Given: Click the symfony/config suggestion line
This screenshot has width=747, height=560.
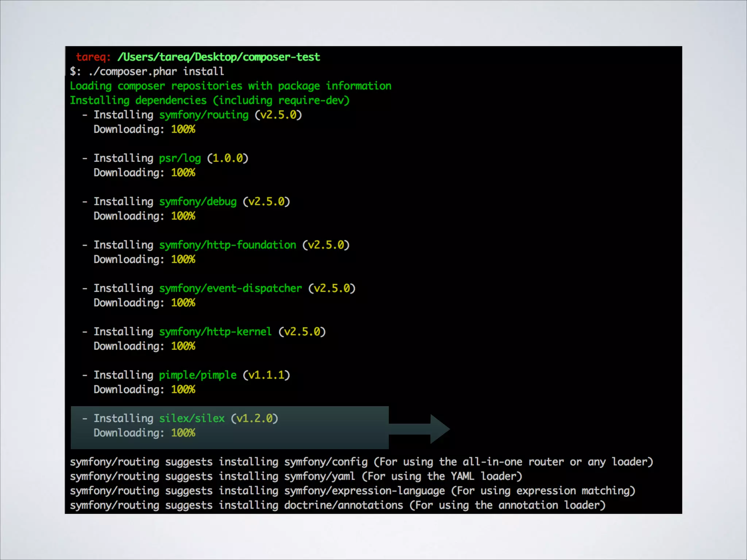Looking at the screenshot, I should (x=361, y=462).
